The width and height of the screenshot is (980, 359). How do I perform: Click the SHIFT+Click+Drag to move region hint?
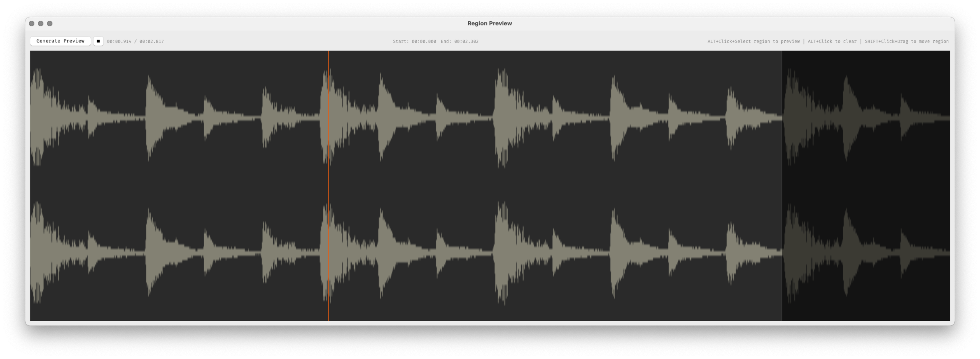[x=907, y=42]
